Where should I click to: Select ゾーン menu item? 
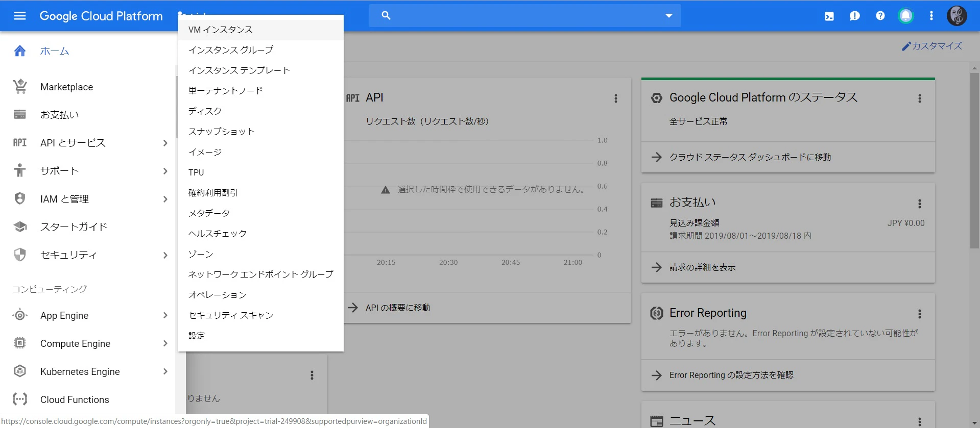coord(260,254)
